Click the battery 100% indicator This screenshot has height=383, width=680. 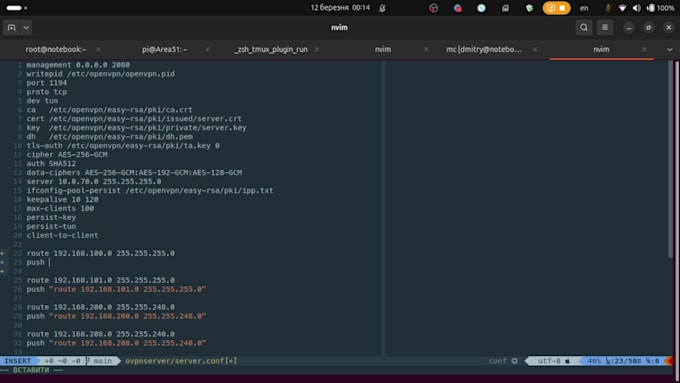pyautogui.click(x=660, y=8)
